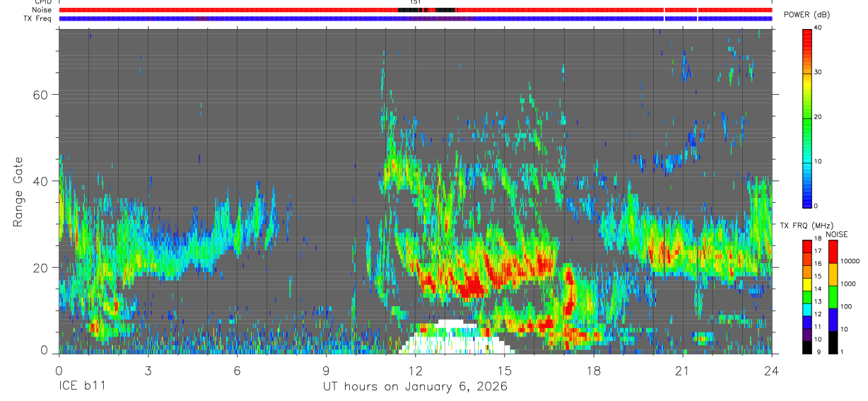Click the cyan 12 MHz TX FRQ swatch
The height and width of the screenshot is (401, 868).
point(807,310)
